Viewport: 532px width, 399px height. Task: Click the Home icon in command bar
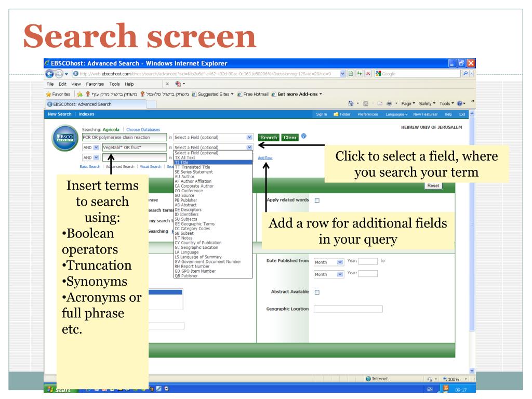(351, 103)
